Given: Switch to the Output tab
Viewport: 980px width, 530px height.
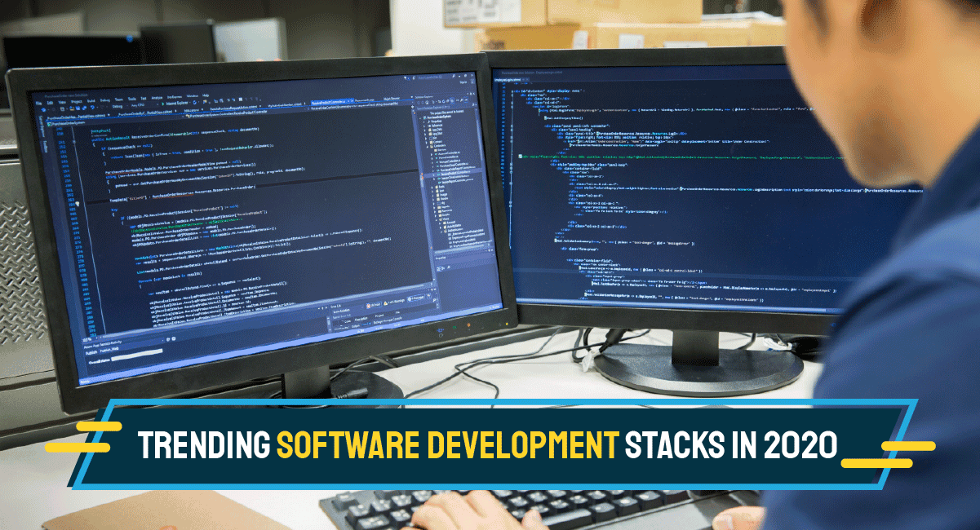Looking at the screenshot, I should 356,326.
